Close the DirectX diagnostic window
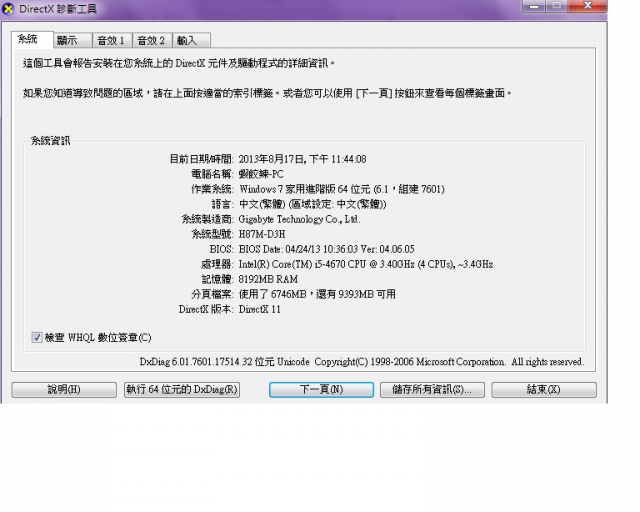 coord(588,6)
